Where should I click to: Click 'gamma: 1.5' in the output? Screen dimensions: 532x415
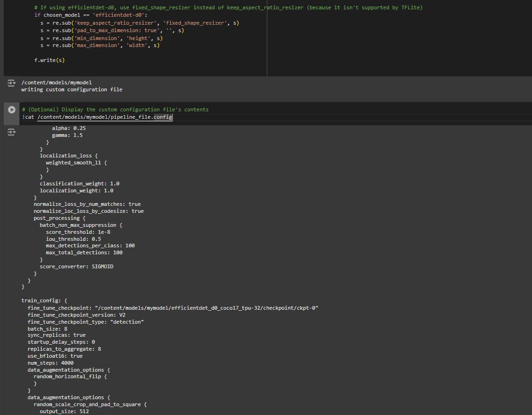click(x=67, y=135)
